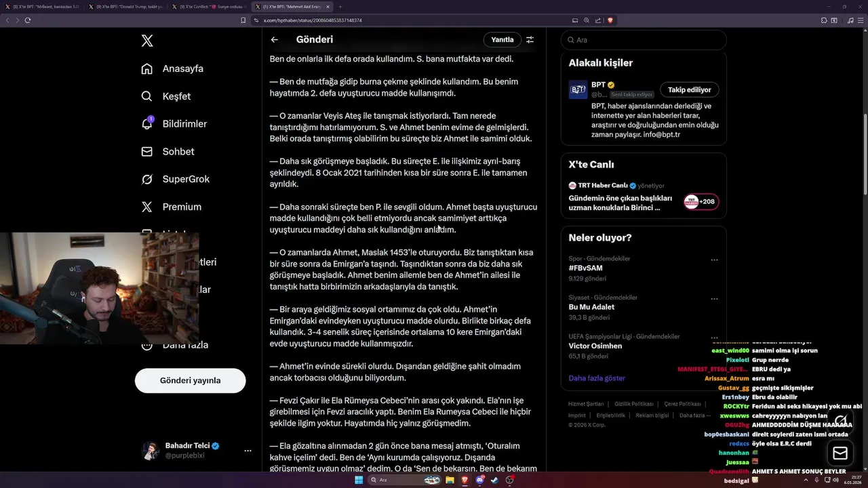Go to Anasayfa home icon

[x=147, y=68]
